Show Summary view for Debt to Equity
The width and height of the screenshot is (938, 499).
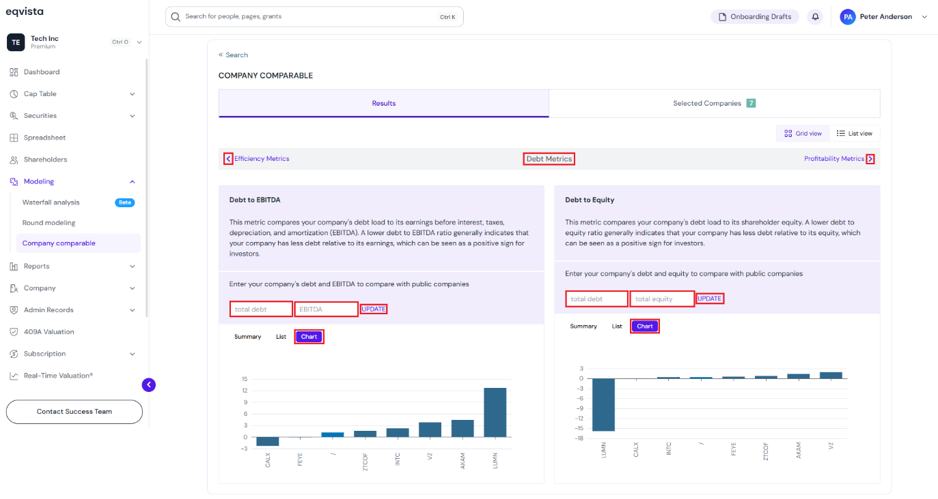pos(583,326)
